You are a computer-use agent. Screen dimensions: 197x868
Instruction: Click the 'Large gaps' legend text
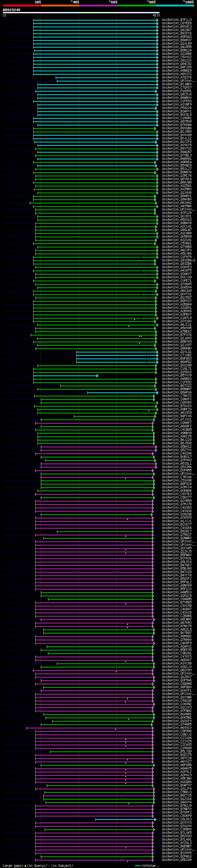pos(13,866)
